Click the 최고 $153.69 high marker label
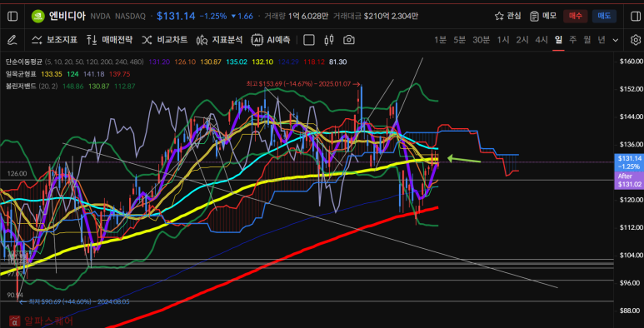Screen dimensions: 644x328 pyautogui.click(x=302, y=84)
